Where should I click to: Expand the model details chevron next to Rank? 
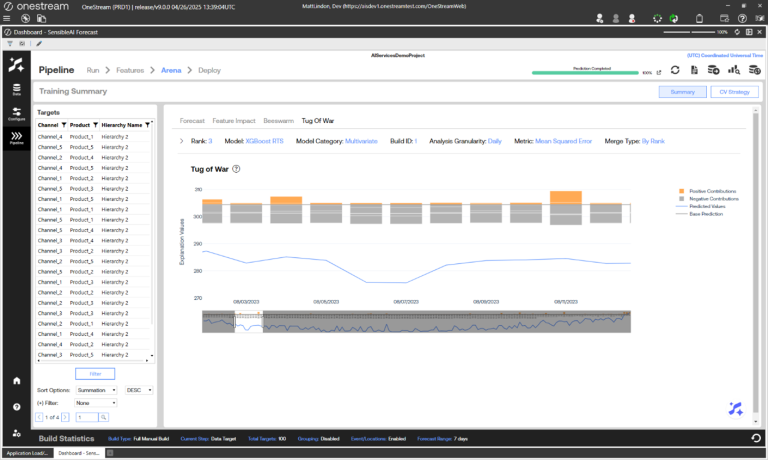(182, 141)
